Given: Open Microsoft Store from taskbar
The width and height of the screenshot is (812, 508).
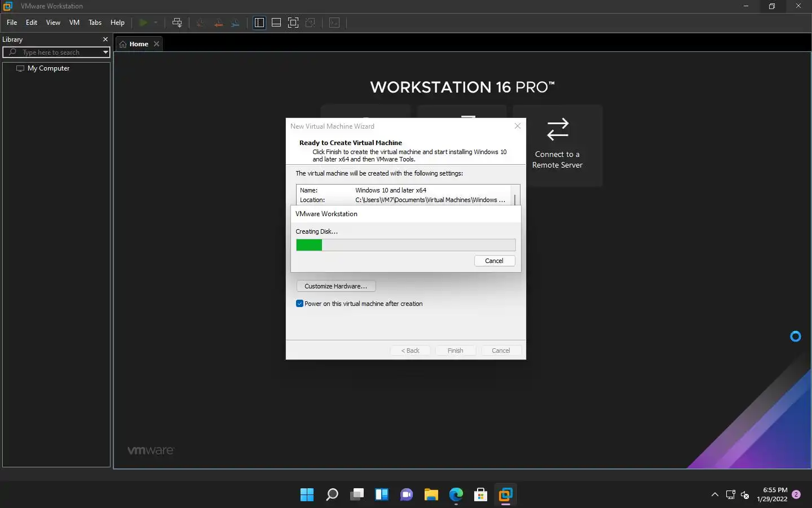Looking at the screenshot, I should click(x=481, y=495).
